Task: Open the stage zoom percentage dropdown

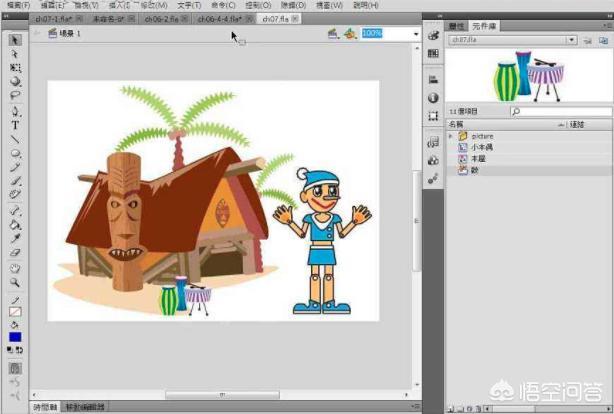Action: (417, 33)
